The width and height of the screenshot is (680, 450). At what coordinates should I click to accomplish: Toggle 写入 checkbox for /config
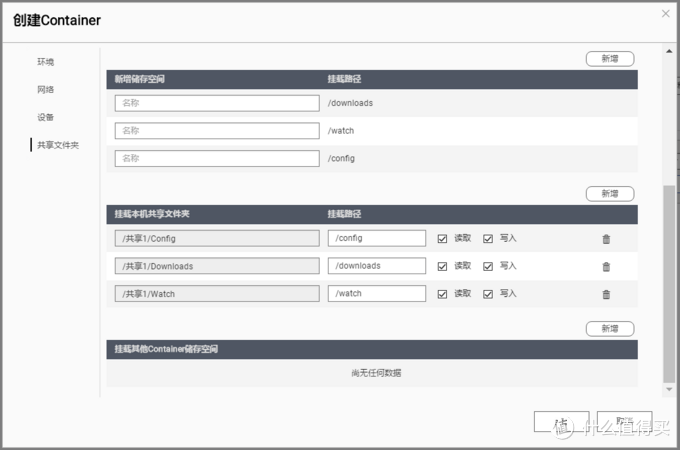tap(488, 239)
